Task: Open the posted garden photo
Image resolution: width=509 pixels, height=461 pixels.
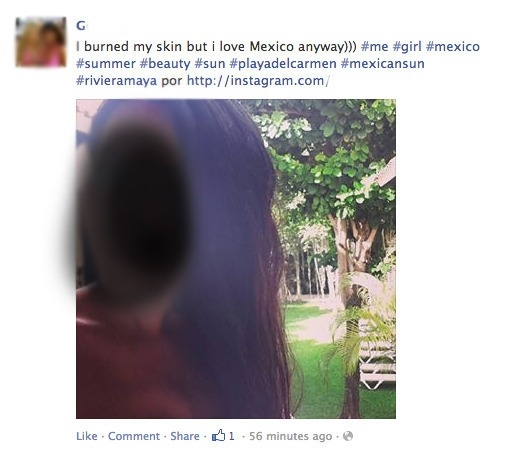Action: 236,259
